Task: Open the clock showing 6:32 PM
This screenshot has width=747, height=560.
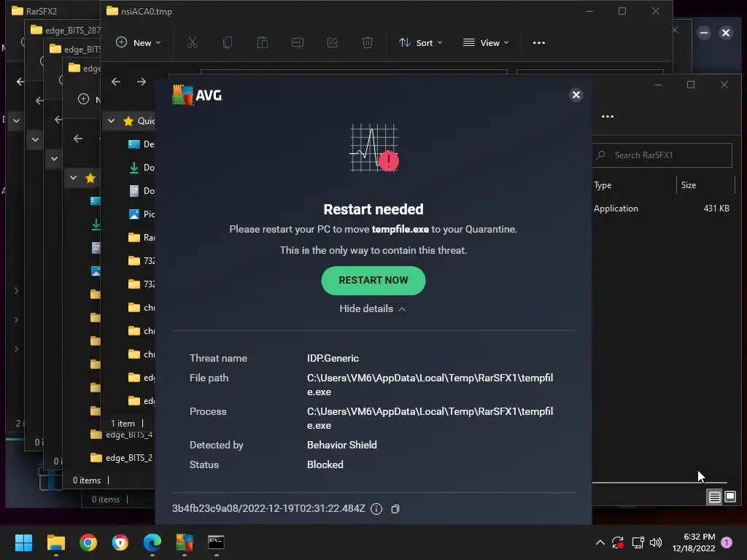Action: pos(694,542)
